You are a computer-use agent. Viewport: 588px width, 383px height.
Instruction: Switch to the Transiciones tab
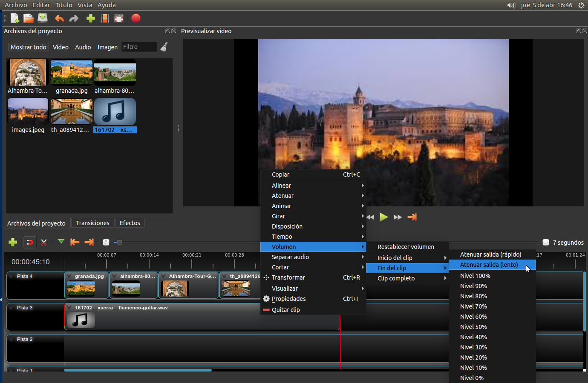coord(92,223)
